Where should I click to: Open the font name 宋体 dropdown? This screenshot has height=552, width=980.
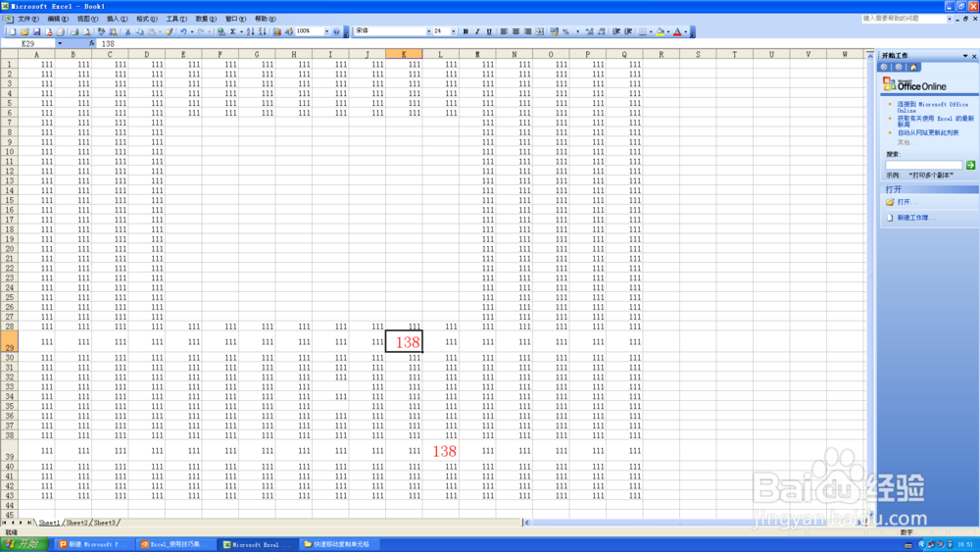point(429,31)
